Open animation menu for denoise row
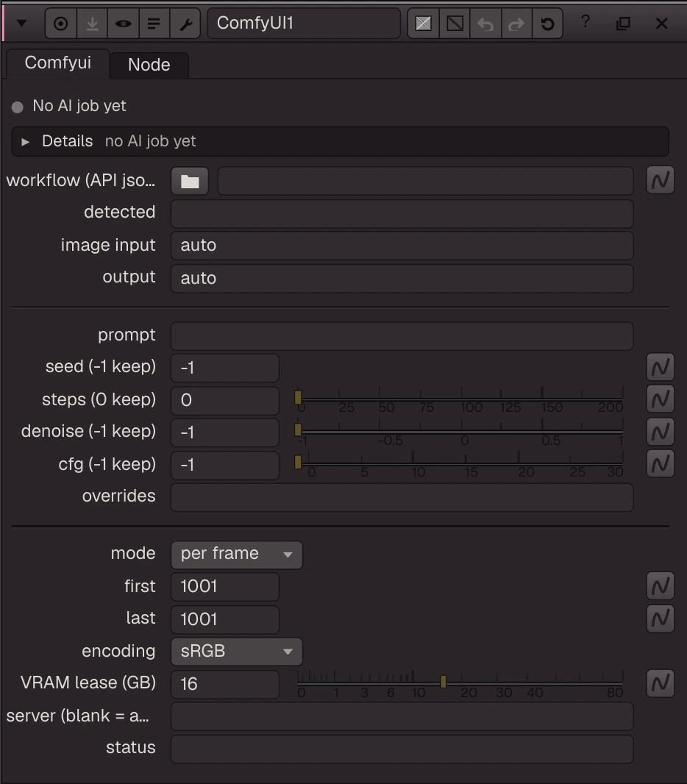 point(660,432)
